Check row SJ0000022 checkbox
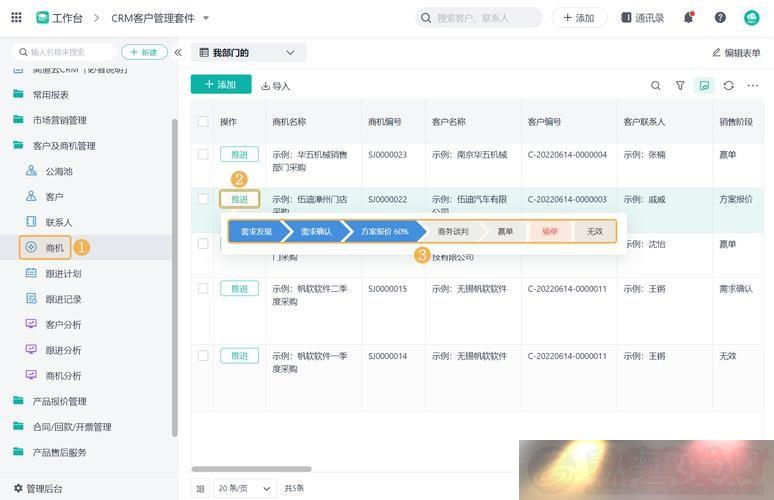The image size is (774, 500). coord(203,199)
